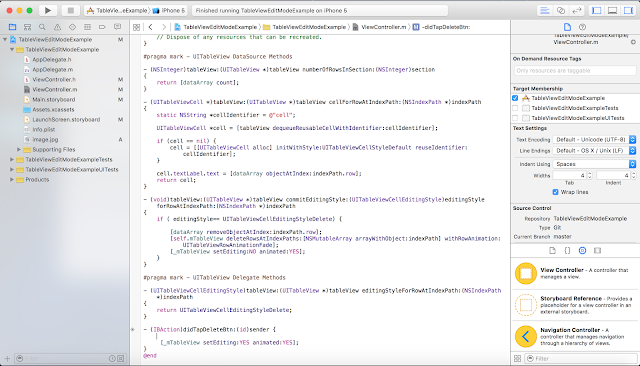
Task: Show the Quick Help inspector
Action: click(x=582, y=27)
